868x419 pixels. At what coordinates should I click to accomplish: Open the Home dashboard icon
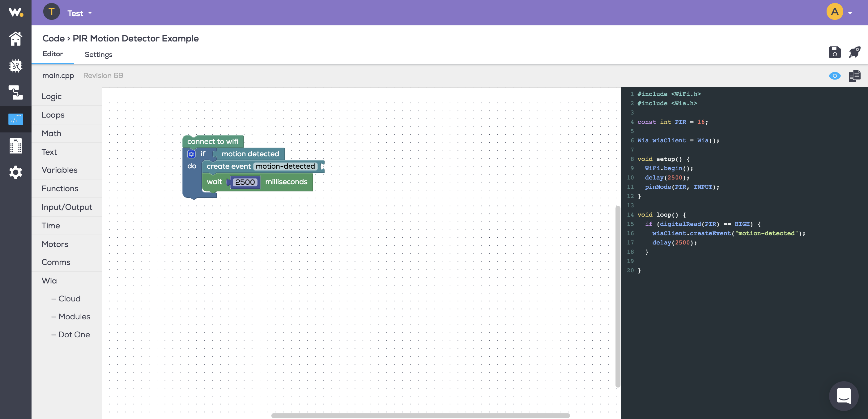pyautogui.click(x=16, y=38)
